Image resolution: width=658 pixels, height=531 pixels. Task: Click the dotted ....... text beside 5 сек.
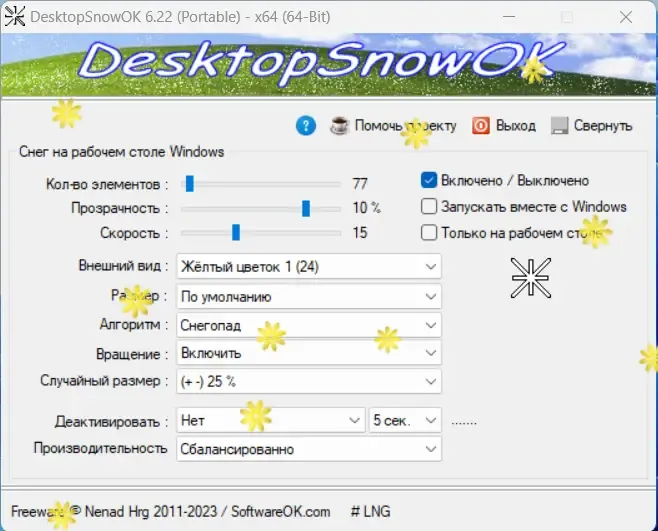[464, 421]
